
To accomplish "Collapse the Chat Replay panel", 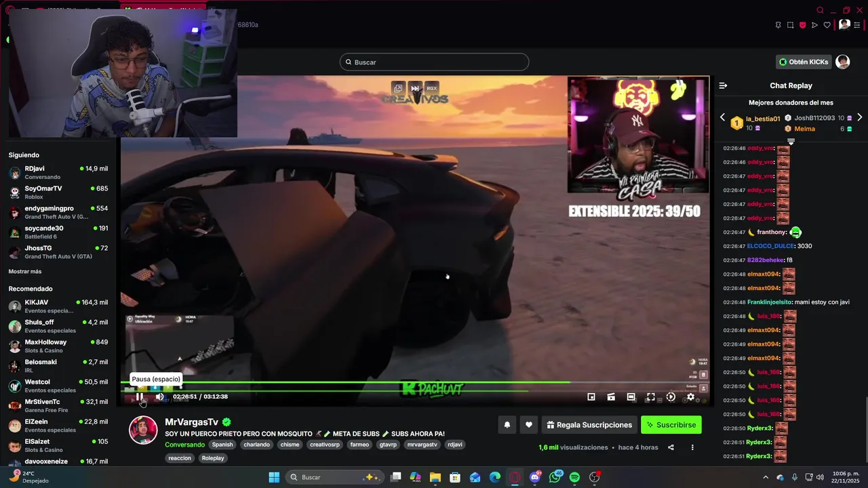I will click(723, 85).
